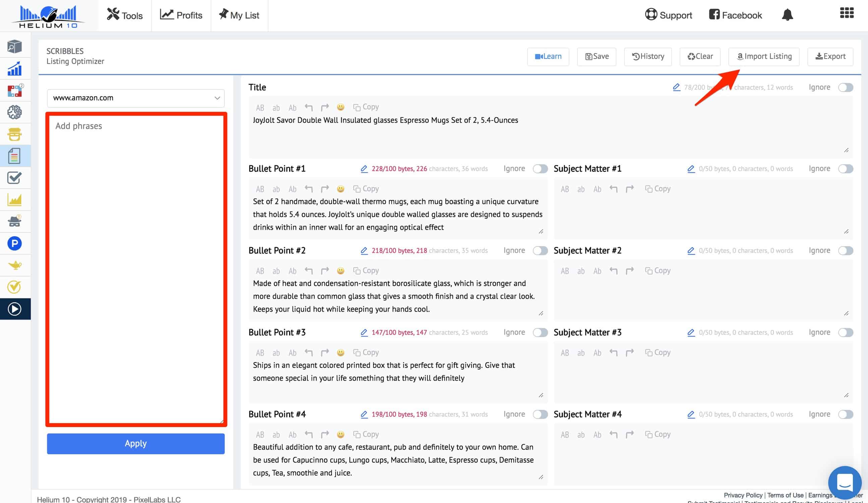Image resolution: width=868 pixels, height=503 pixels.
Task: Open Support link in header
Action: [668, 15]
